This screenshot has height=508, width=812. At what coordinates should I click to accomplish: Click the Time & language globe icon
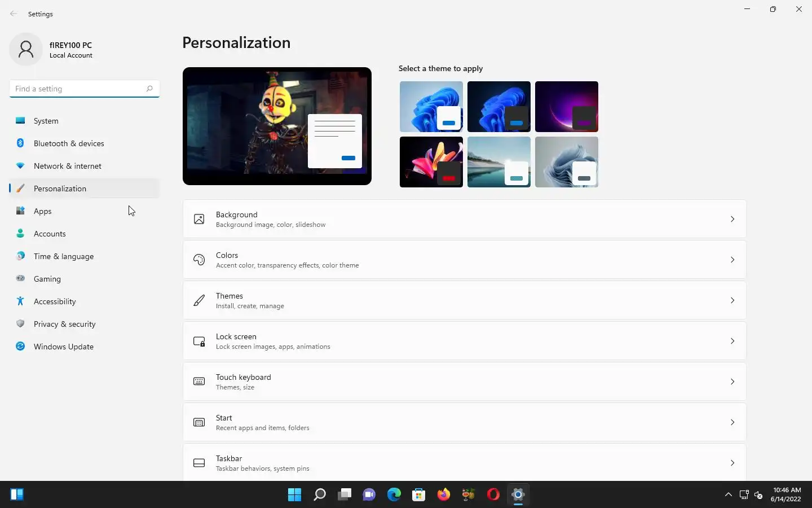pos(20,256)
